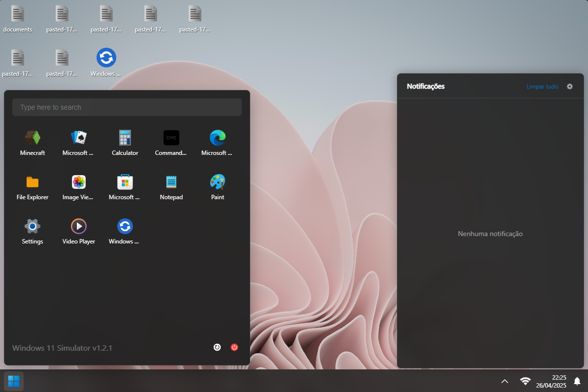This screenshot has width=588, height=392.
Task: Toggle the notification bell in taskbar
Action: point(577,381)
